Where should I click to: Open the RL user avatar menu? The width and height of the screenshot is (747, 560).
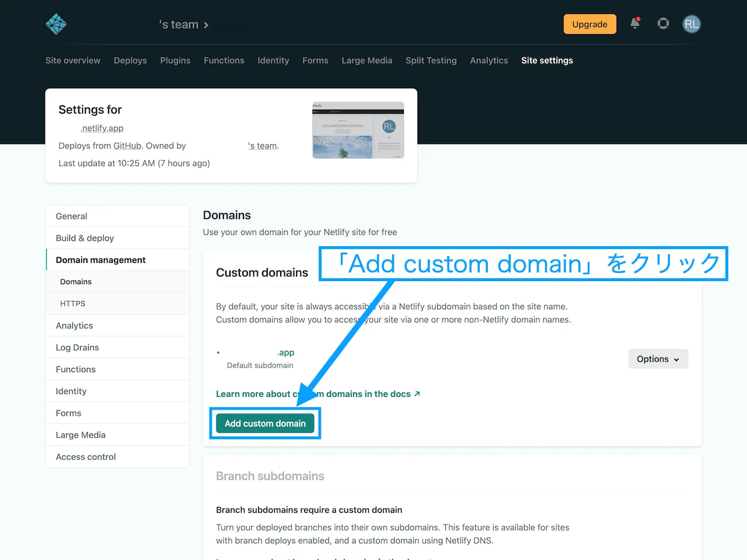click(691, 24)
